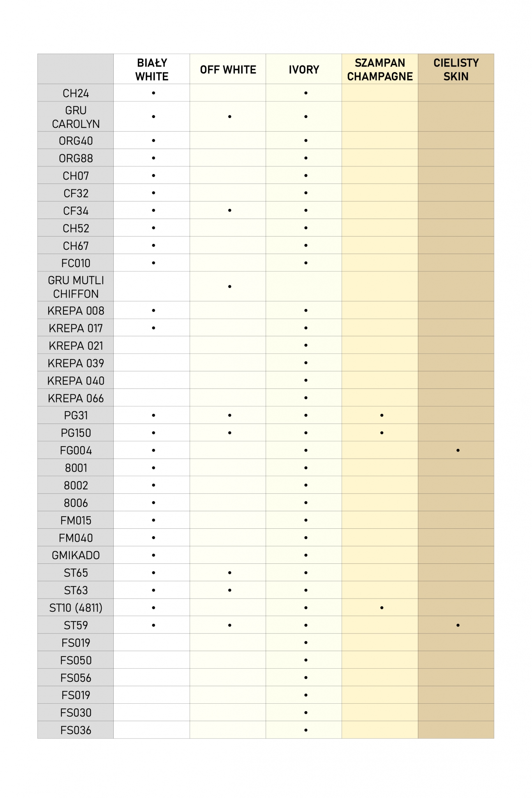This screenshot has width=532, height=798.
Task: Click the GRU MUTLI CHIFFON label
Action: click(x=76, y=287)
